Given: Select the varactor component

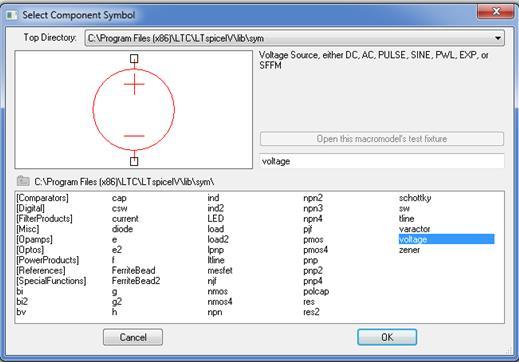Looking at the screenshot, I should pyautogui.click(x=415, y=229).
